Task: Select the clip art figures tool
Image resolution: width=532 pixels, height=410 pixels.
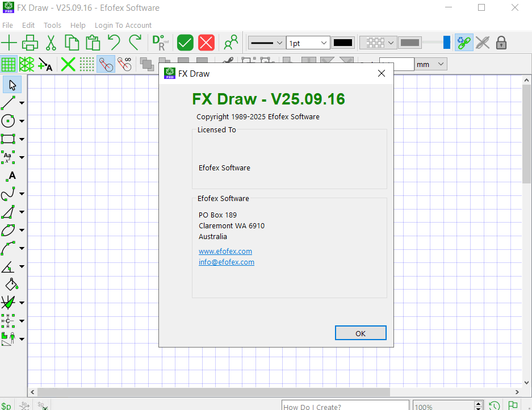Action: [8, 338]
